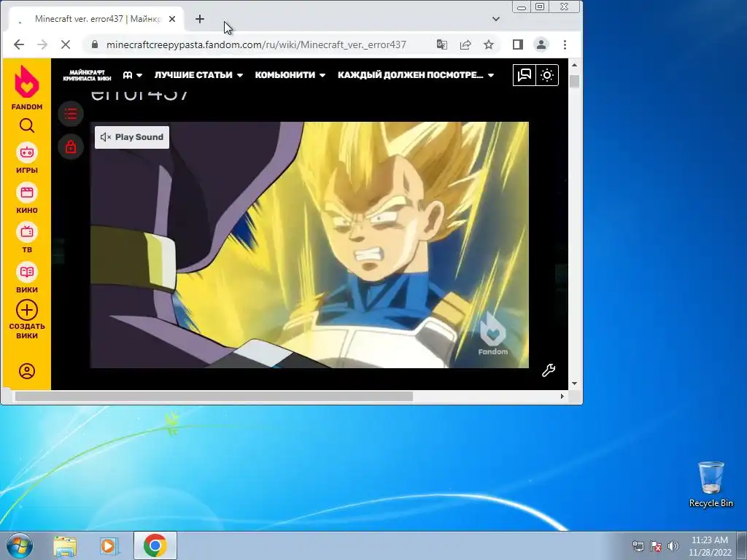
Task: Open a new tab with plus button
Action: click(x=200, y=19)
